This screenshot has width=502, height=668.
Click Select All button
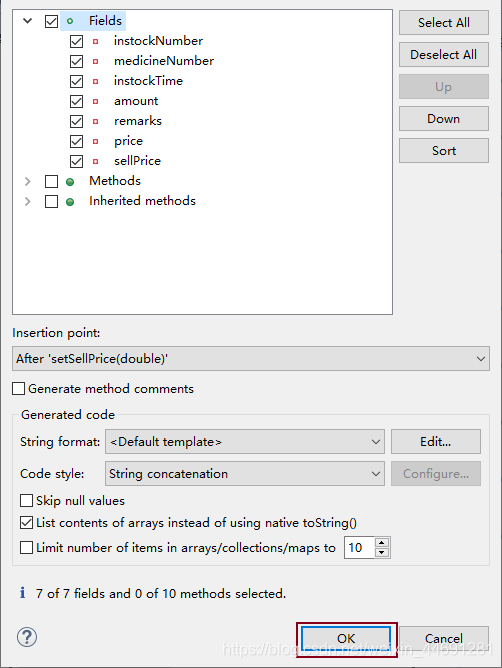[444, 23]
